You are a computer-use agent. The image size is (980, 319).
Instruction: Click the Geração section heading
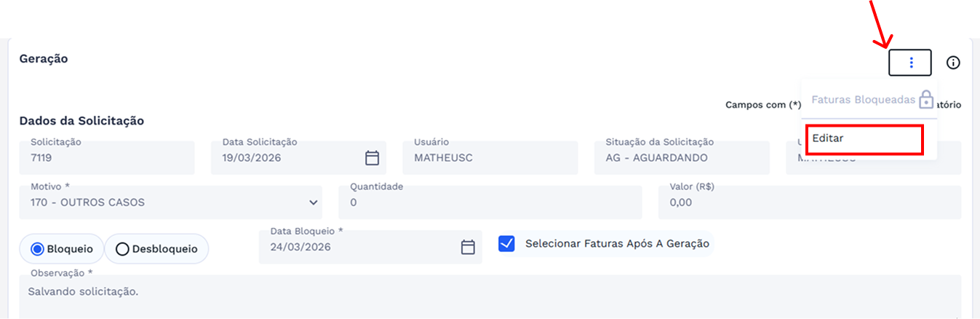tap(44, 59)
